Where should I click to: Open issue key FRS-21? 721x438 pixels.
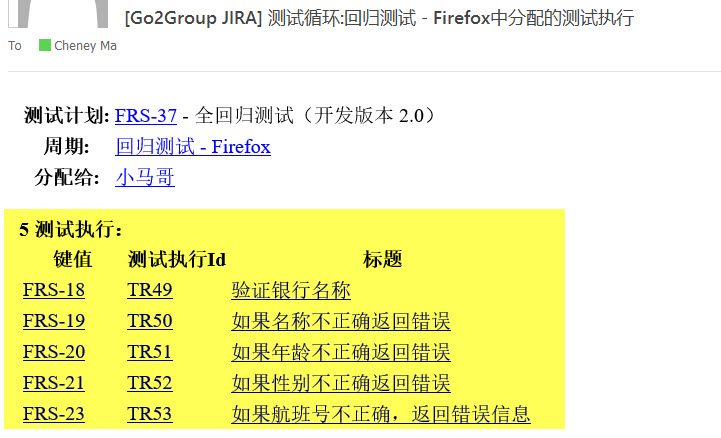coord(54,383)
